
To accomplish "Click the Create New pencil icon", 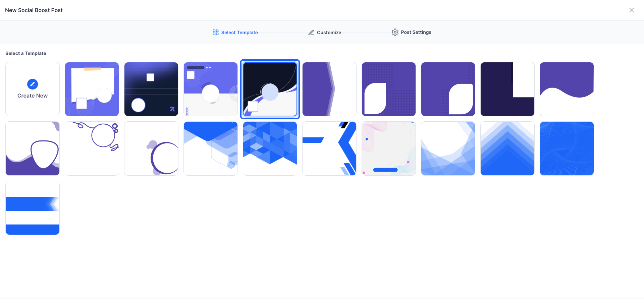I will click(33, 84).
